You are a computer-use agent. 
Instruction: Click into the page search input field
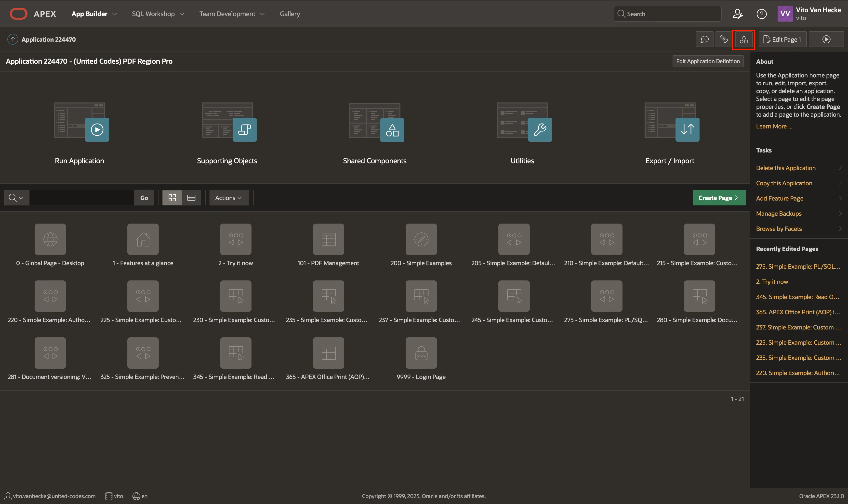(x=81, y=198)
